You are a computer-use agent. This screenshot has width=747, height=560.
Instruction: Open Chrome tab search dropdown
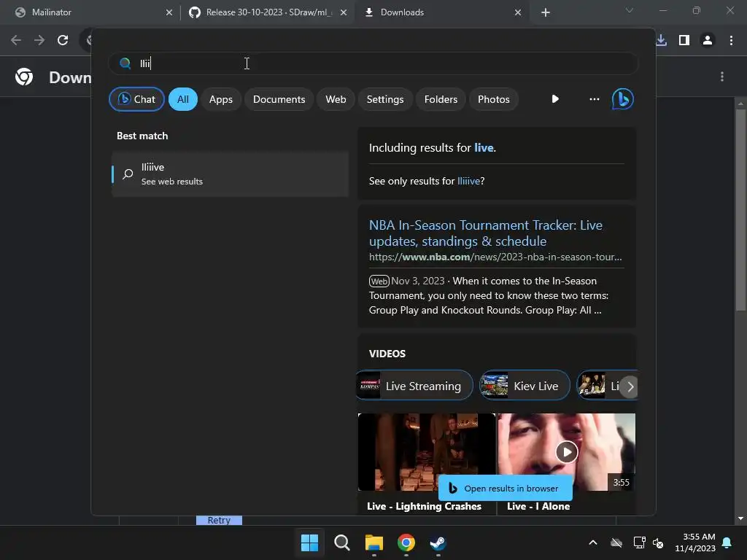[630, 10]
